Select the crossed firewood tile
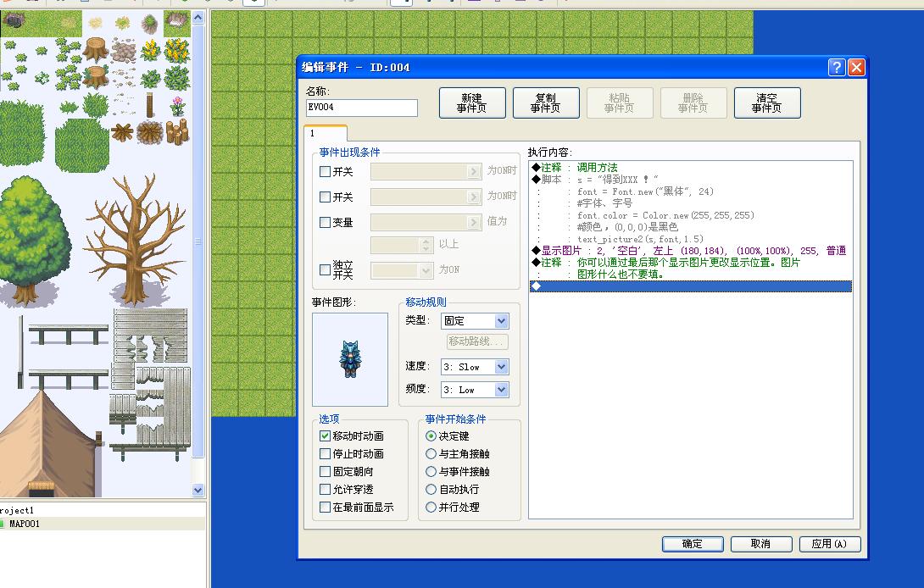 click(122, 132)
